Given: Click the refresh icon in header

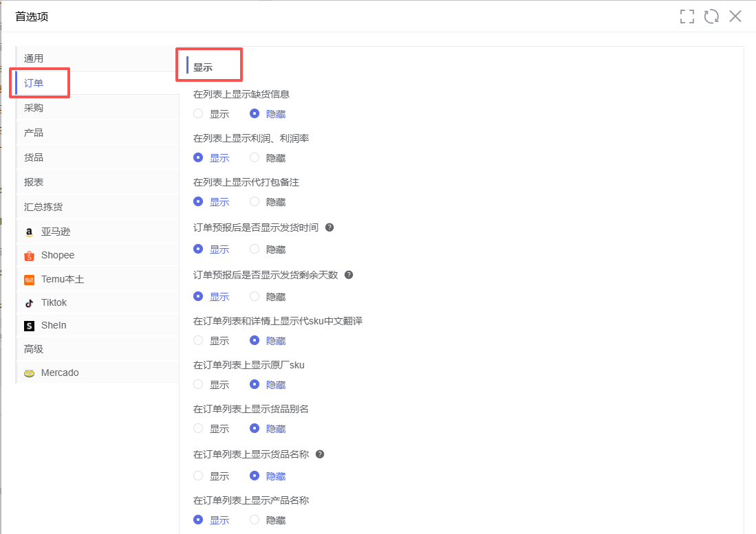Looking at the screenshot, I should point(711,16).
